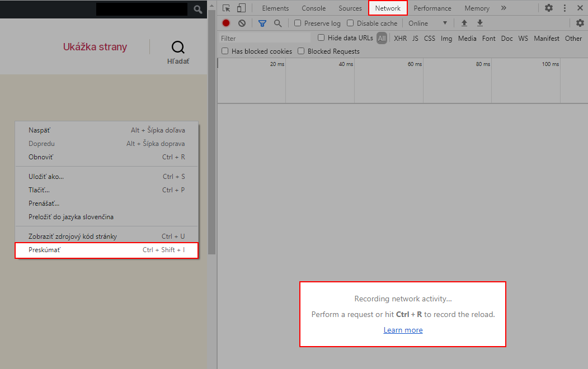Filter requests by Doc
The width and height of the screenshot is (588, 369).
pyautogui.click(x=507, y=38)
